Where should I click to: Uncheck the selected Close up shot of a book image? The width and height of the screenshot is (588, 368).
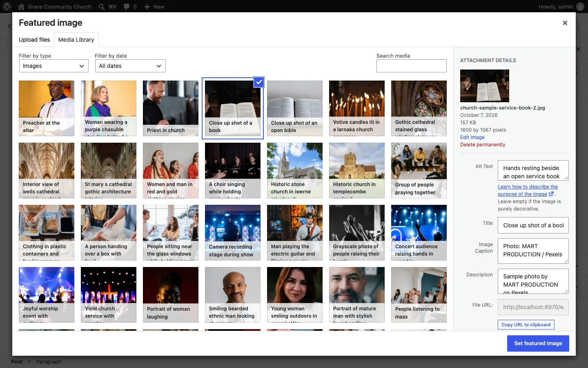259,82
